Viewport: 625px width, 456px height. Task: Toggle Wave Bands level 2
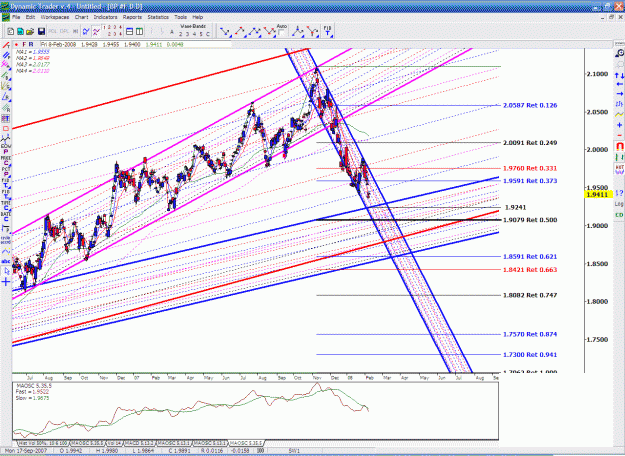coord(182,34)
